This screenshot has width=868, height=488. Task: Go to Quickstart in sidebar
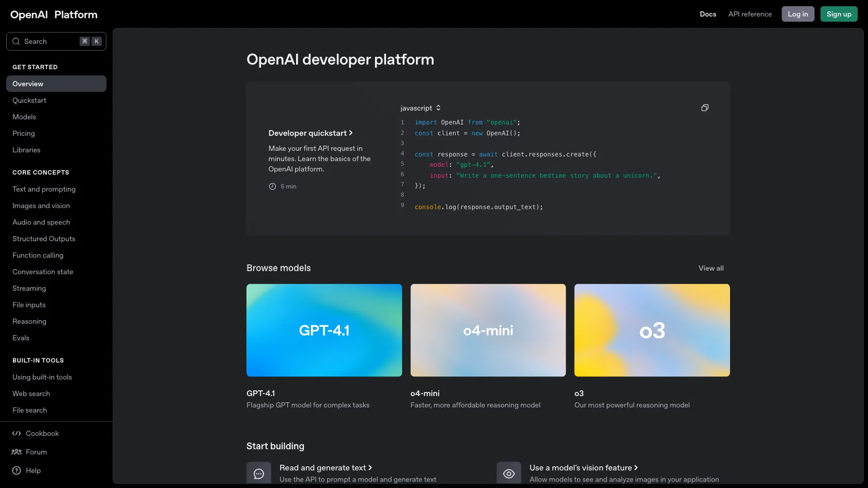pos(56,100)
